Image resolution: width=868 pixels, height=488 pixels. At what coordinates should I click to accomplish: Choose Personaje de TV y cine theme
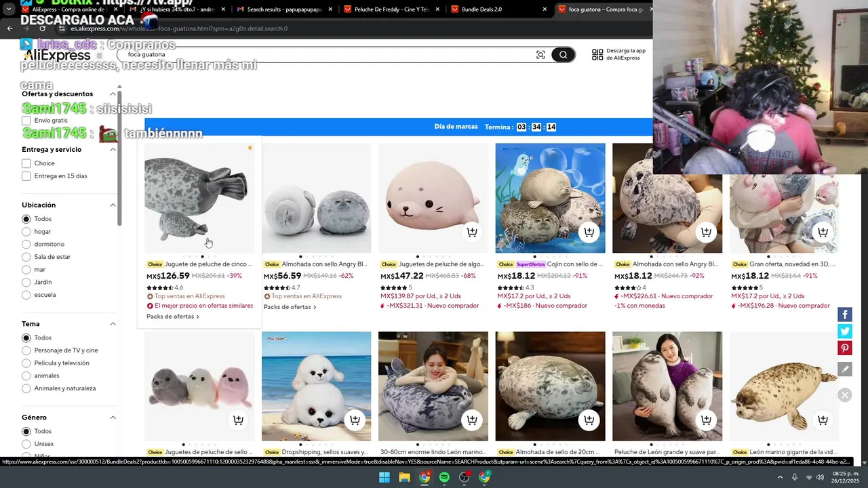tap(26, 350)
